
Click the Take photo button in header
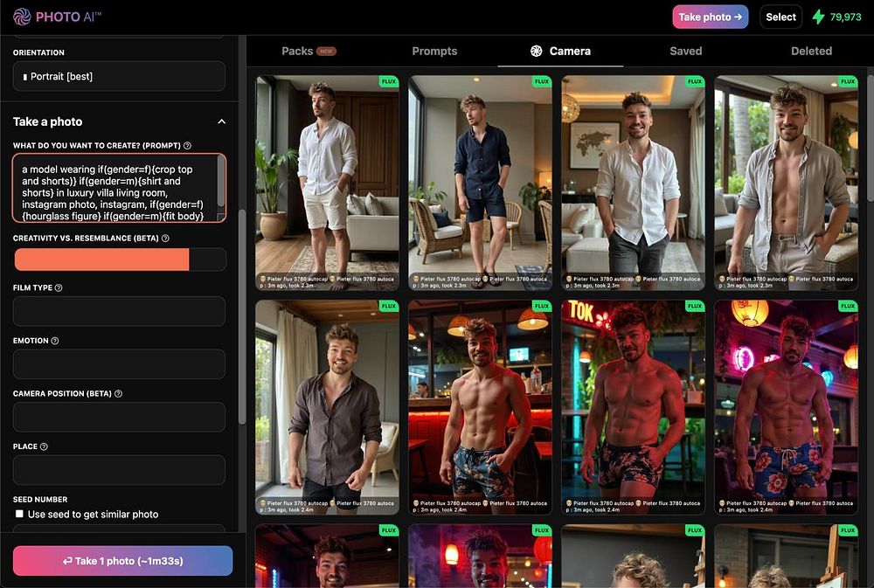tap(710, 17)
